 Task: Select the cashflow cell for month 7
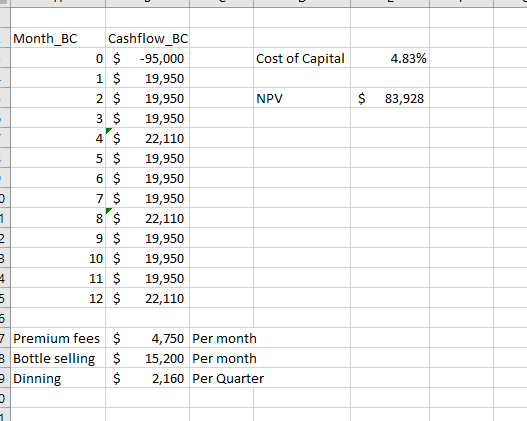(148, 198)
